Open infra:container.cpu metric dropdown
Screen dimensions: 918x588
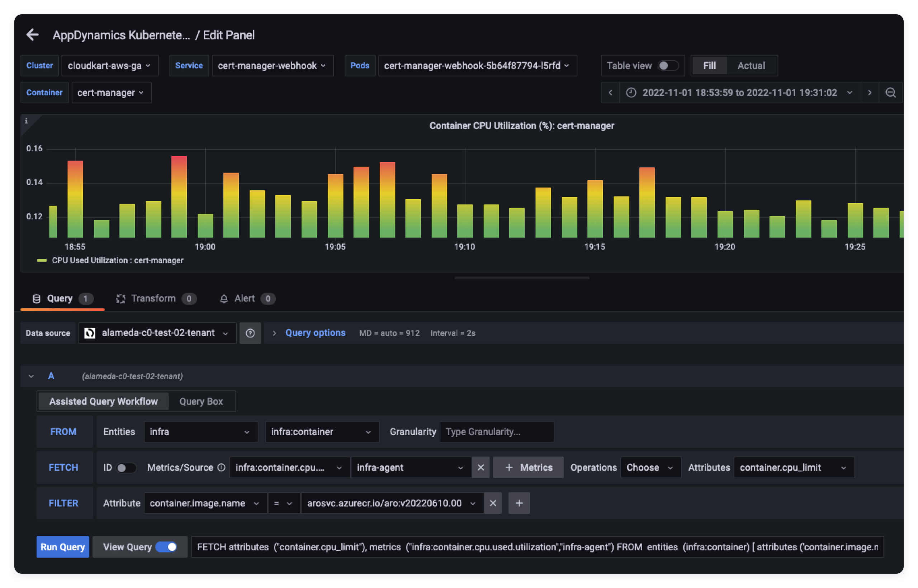(289, 467)
